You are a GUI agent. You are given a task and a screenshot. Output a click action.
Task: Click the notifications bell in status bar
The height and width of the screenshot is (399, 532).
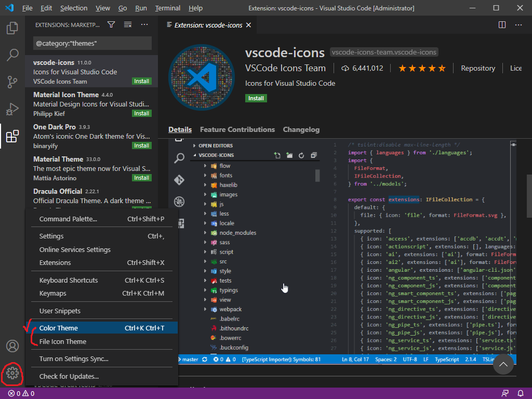[521, 393]
